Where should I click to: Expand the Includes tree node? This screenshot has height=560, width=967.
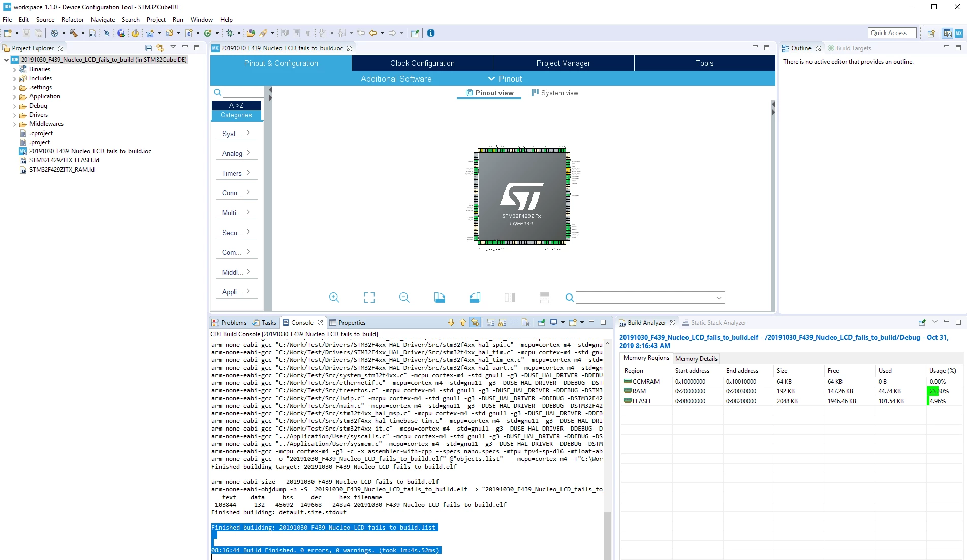click(x=14, y=78)
